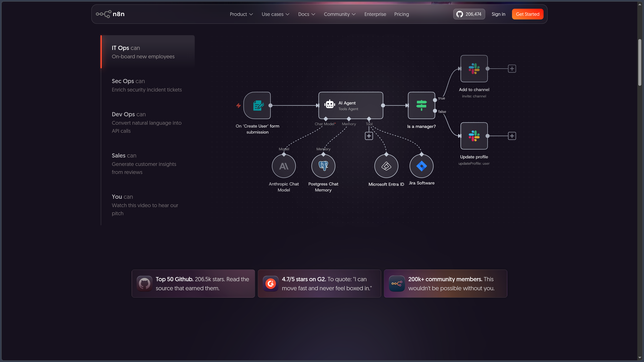This screenshot has height=362, width=644.
Task: Click the AI Agent robot node
Action: (351, 105)
